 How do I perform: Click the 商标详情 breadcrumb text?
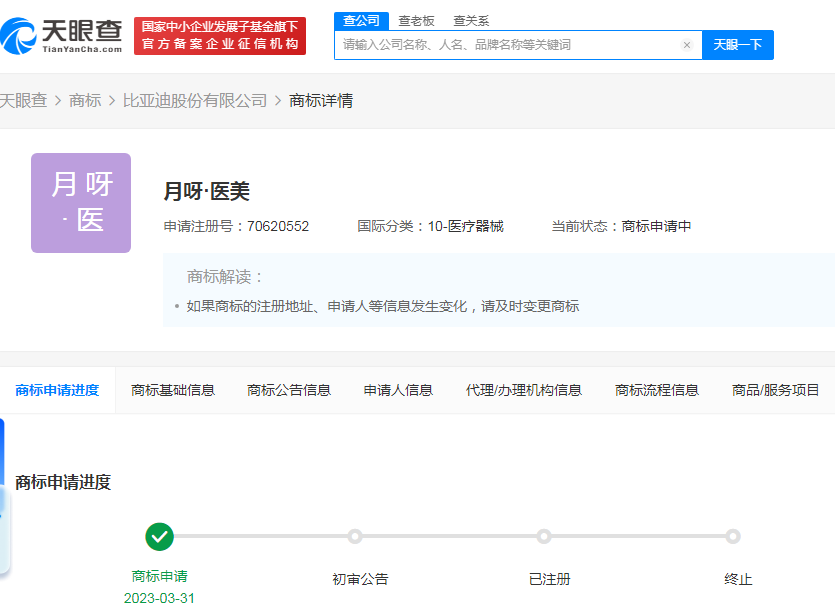[x=321, y=100]
